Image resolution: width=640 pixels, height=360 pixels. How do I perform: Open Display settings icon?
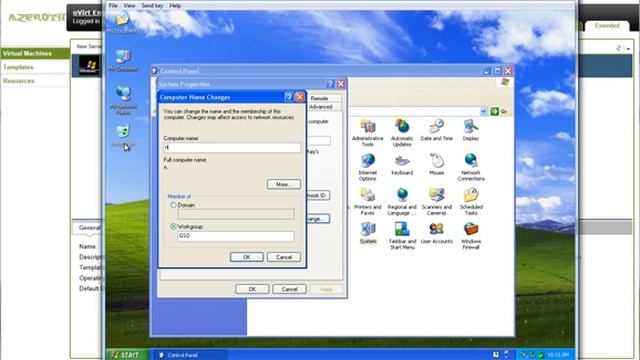[471, 130]
